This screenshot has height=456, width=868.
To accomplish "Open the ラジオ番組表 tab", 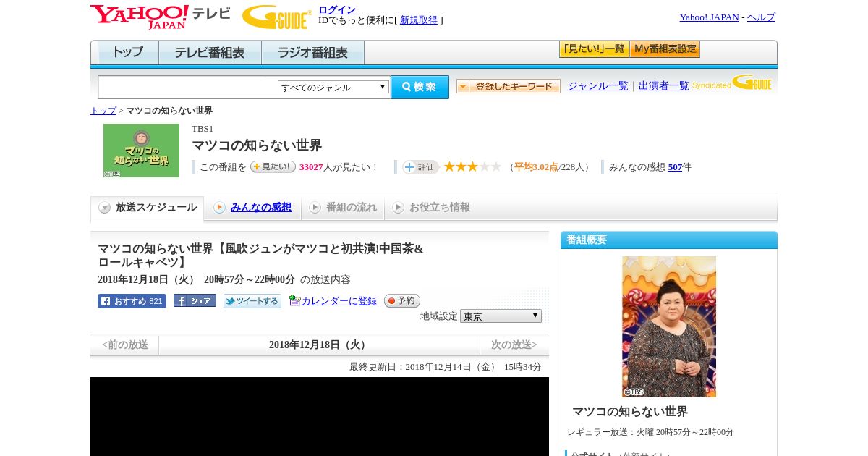I will tap(312, 52).
